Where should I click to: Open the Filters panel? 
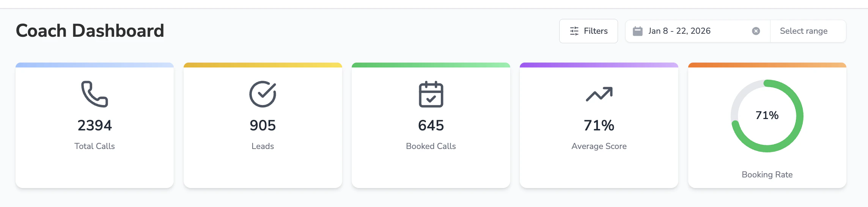pos(588,31)
